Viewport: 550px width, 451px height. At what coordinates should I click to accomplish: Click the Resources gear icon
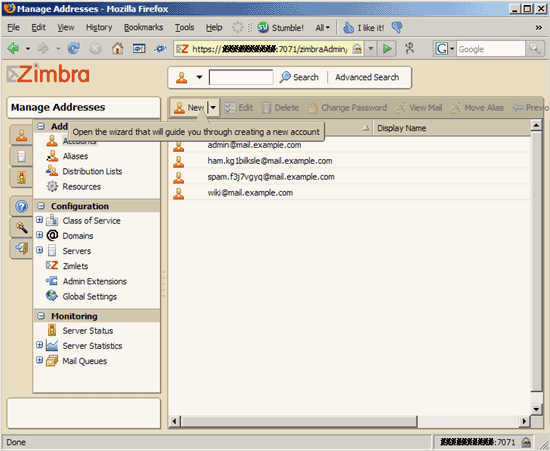(x=52, y=186)
